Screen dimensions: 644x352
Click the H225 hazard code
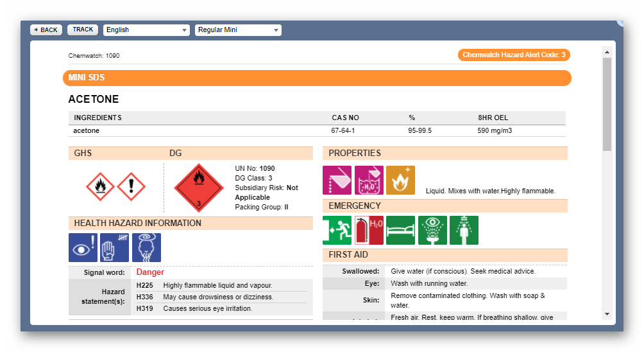pyautogui.click(x=144, y=285)
